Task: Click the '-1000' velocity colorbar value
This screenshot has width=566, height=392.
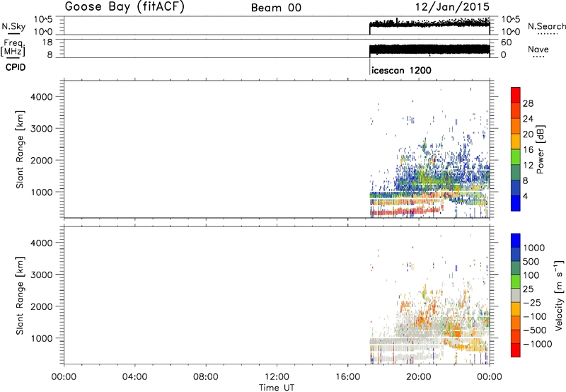Action: tap(538, 344)
